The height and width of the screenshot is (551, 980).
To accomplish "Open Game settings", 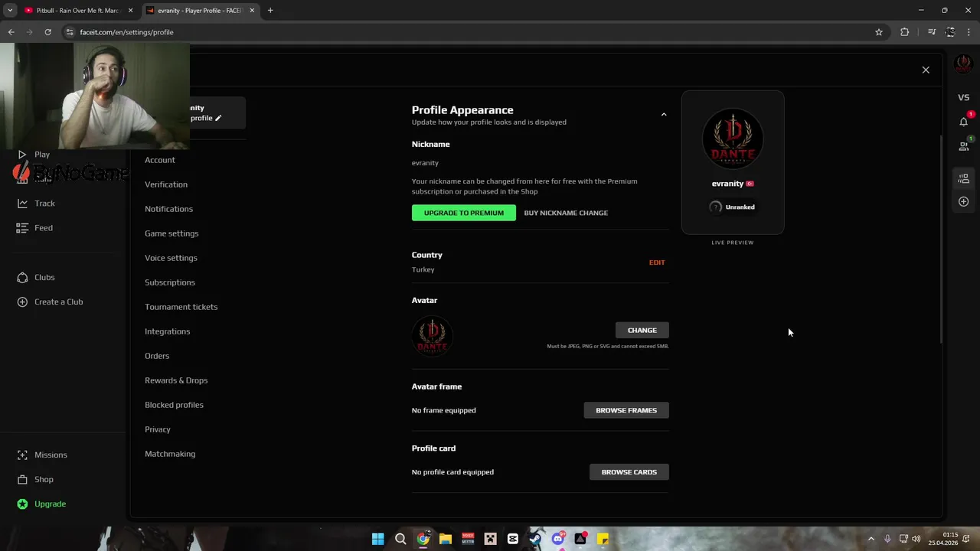I will (x=171, y=233).
